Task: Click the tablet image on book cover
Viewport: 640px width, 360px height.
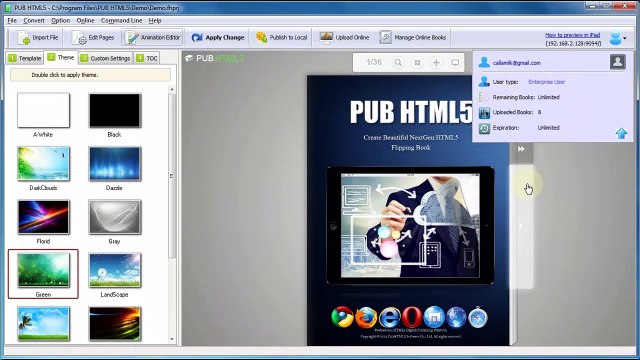Action: 410,225
